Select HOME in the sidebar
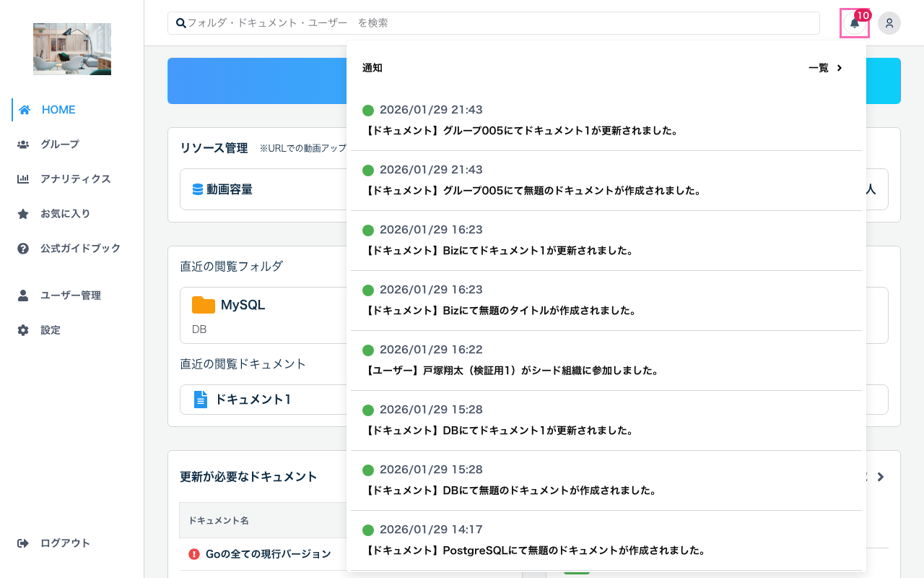924x578 pixels. pos(58,109)
